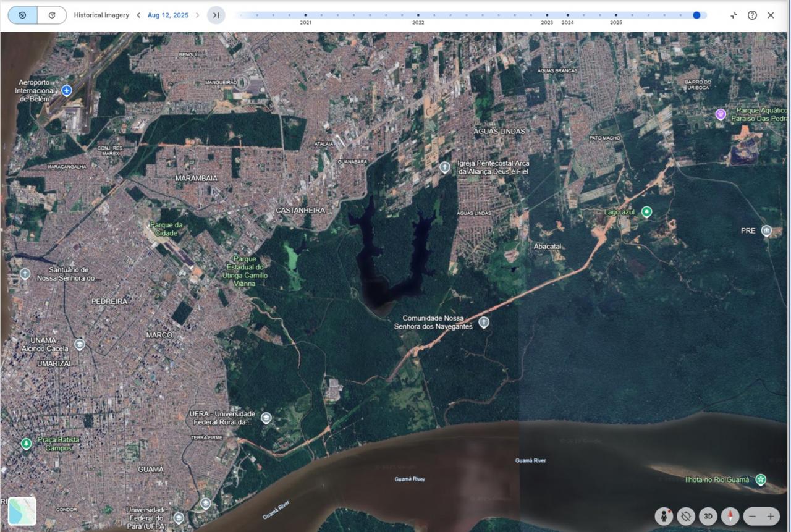Viewport: 791px width, 532px height.
Task: Open the Aug 12, 2025 date selector
Action: (167, 15)
